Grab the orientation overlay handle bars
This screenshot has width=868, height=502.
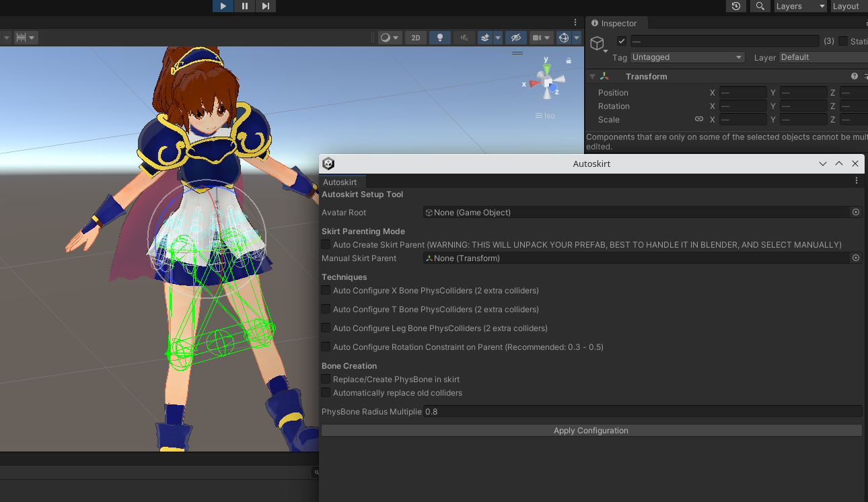tap(517, 52)
